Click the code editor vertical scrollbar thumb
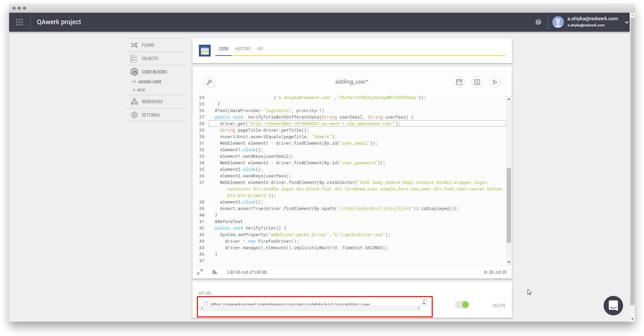644x336 pixels. [x=509, y=205]
